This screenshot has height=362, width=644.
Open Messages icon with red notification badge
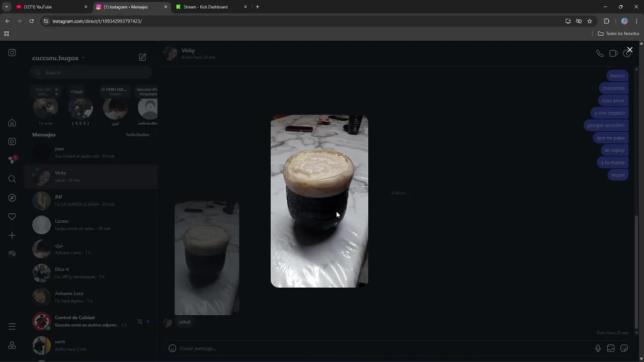tap(12, 160)
